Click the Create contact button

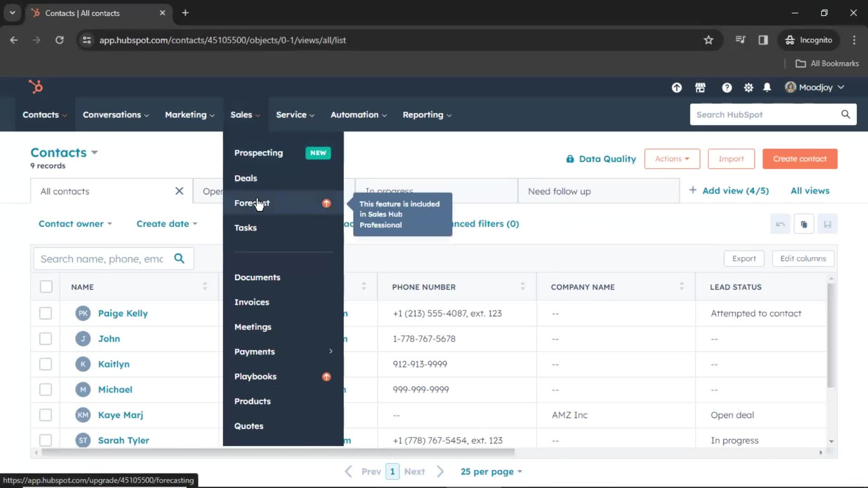pyautogui.click(x=800, y=159)
